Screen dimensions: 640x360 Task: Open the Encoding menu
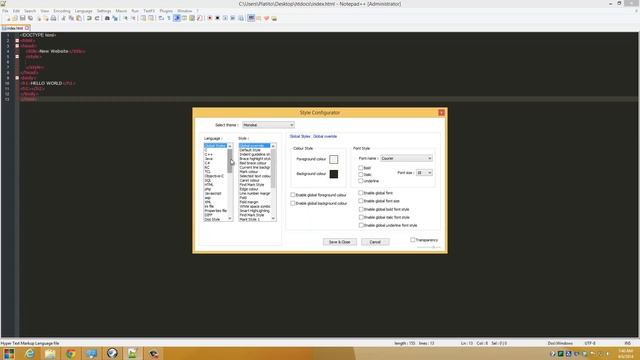pos(62,11)
